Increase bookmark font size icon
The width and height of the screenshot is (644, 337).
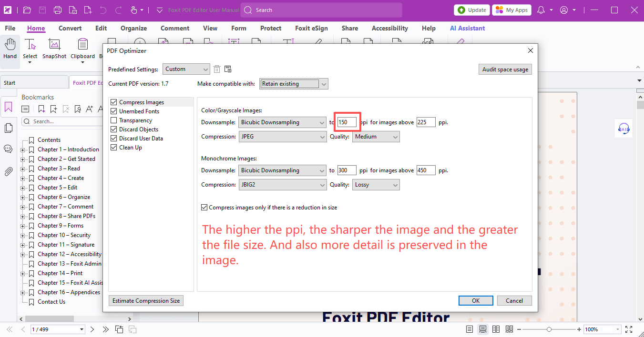coord(89,109)
